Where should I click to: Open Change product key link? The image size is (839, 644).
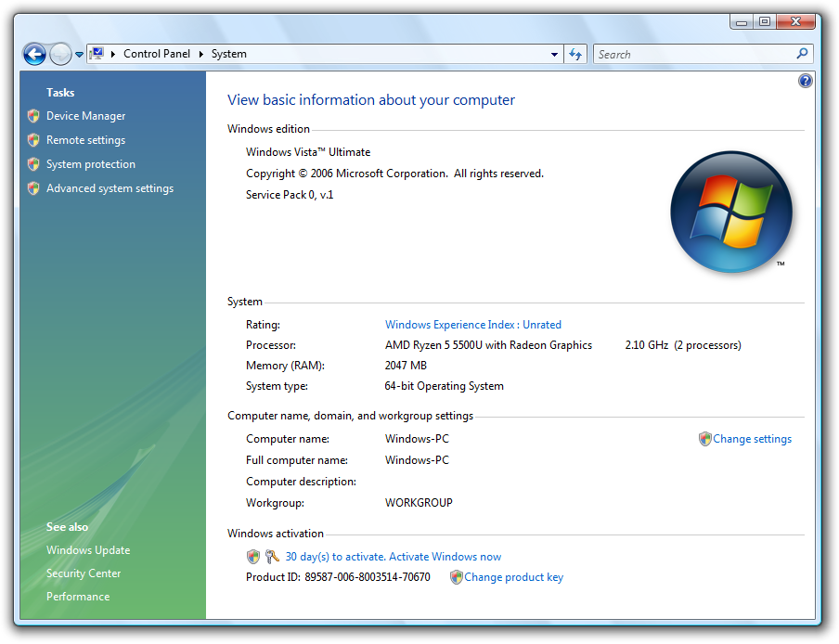coord(513,577)
